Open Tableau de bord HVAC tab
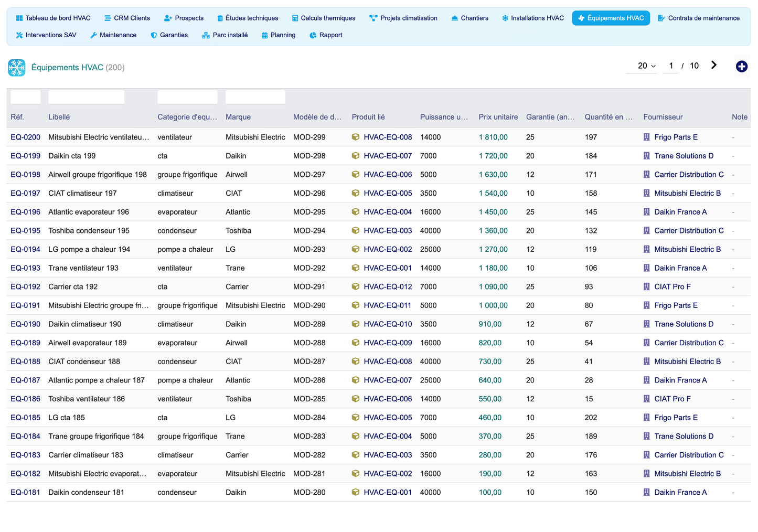758x532 pixels. coord(53,18)
